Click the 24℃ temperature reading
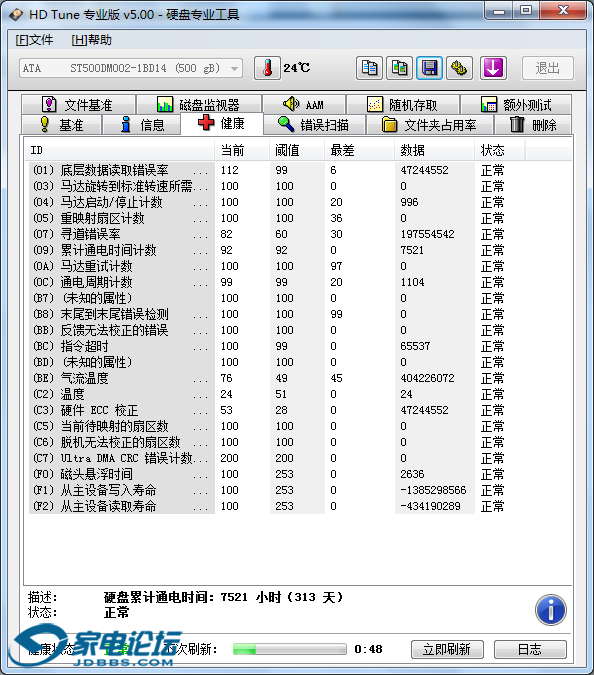The width and height of the screenshot is (594, 675). (297, 68)
